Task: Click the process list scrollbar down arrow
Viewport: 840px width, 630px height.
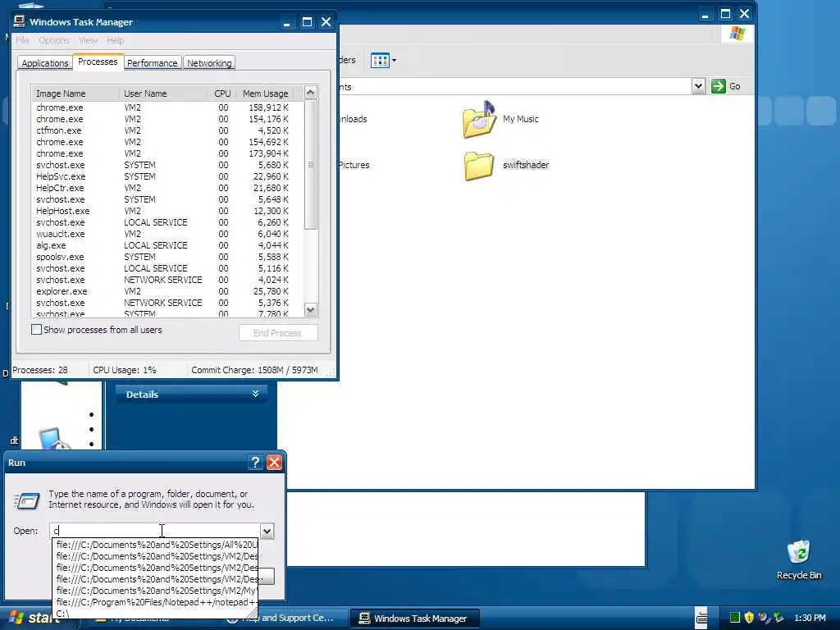Action: pos(311,309)
